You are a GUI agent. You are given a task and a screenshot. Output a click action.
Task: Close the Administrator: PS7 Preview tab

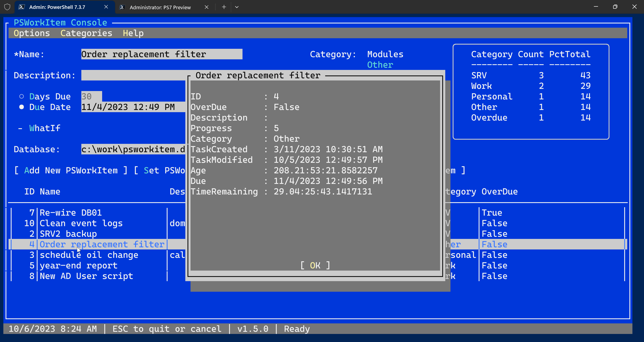[206, 7]
